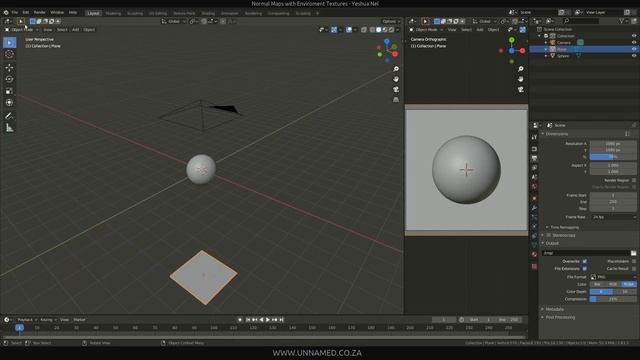640x360 pixels.
Task: Open Texture properties tab icon
Action: 534,267
